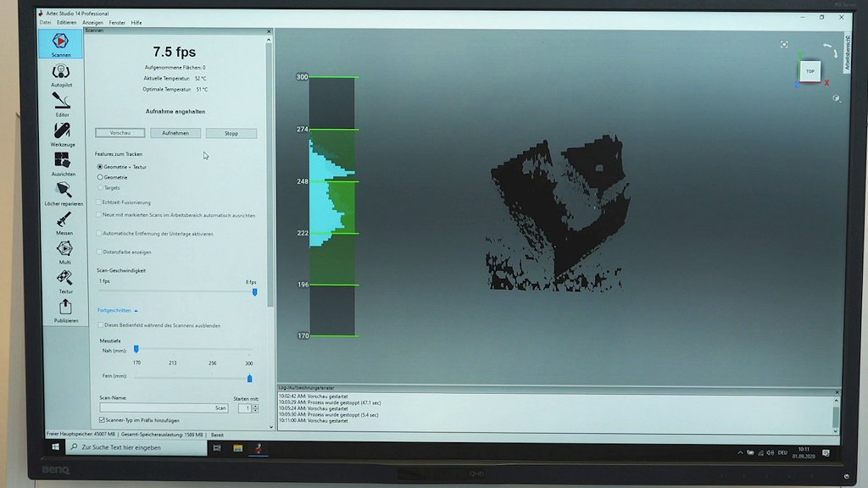Image resolution: width=868 pixels, height=488 pixels.
Task: Open Werkzeuge tools panel
Action: pyautogui.click(x=62, y=132)
